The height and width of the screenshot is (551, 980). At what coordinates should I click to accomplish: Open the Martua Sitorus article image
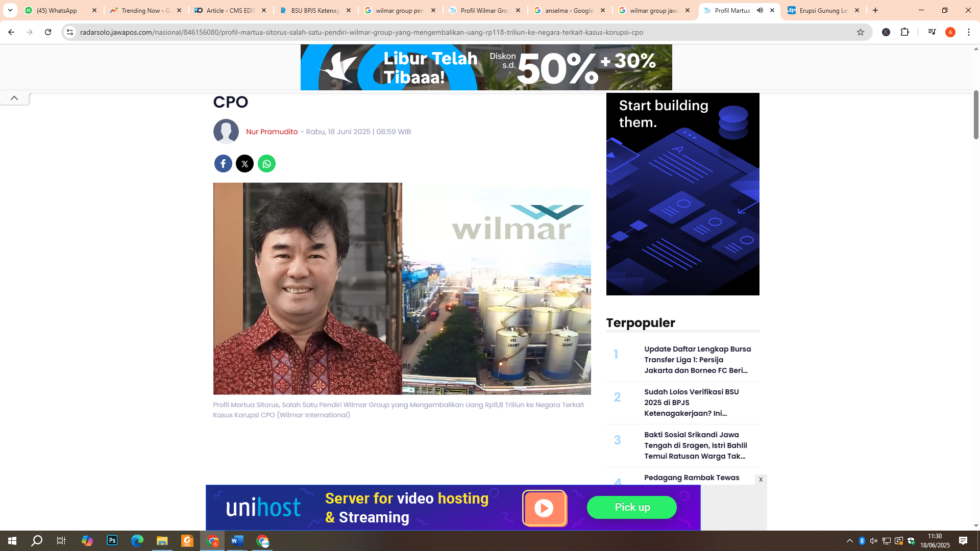click(x=402, y=288)
